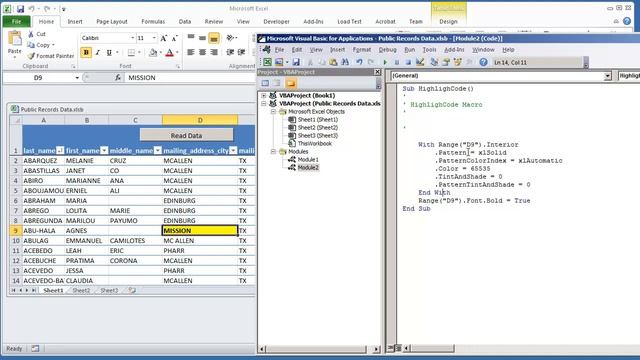Click the Object Browser icon in VBA toolbar
The width and height of the screenshot is (640, 360).
(x=458, y=62)
